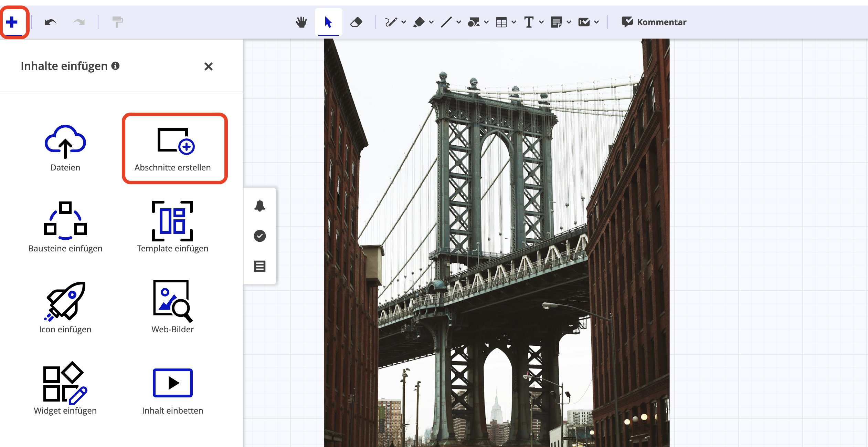The height and width of the screenshot is (447, 868).
Task: Open the Pen tool options chevron
Action: [x=404, y=22]
